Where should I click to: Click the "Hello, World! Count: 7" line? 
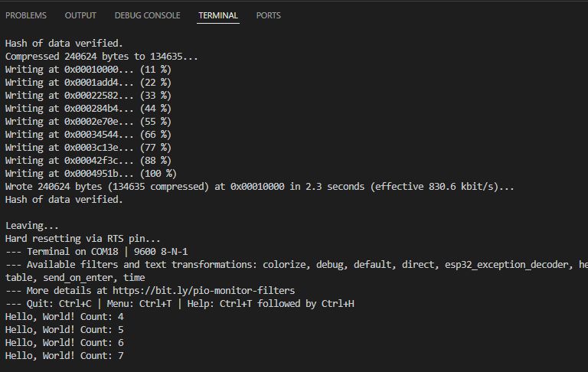point(64,356)
